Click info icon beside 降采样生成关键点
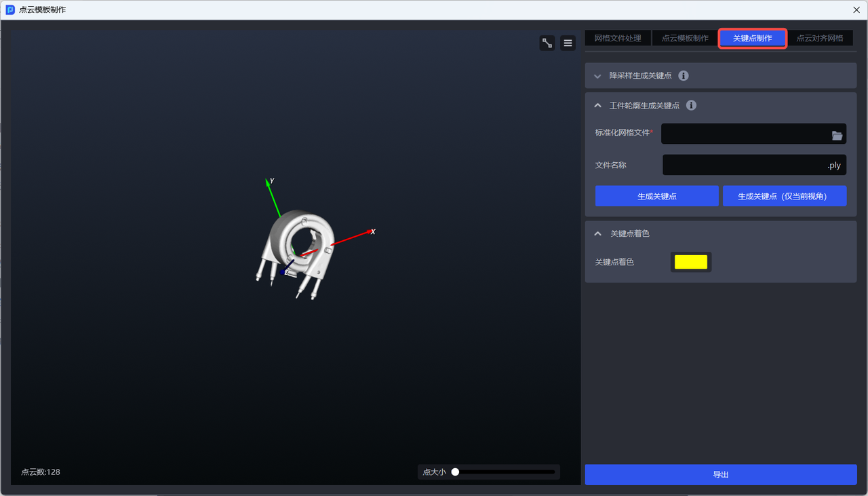The width and height of the screenshot is (868, 496). click(684, 76)
